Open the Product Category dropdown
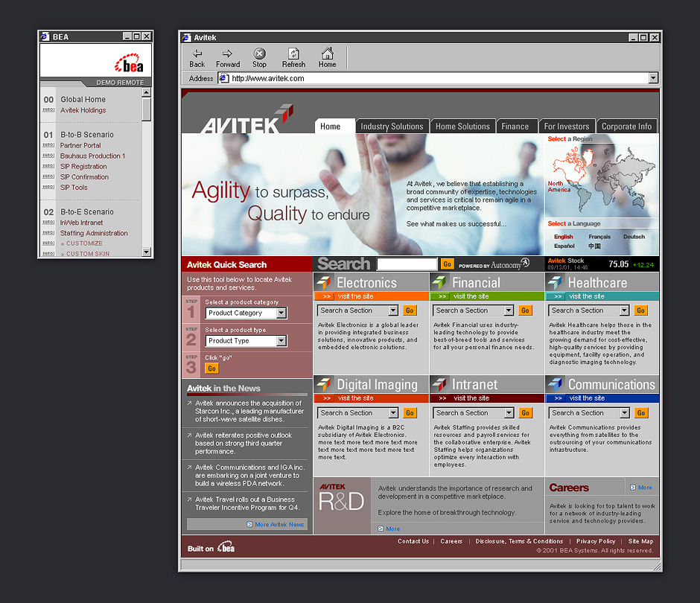The width and height of the screenshot is (700, 603). pyautogui.click(x=281, y=313)
